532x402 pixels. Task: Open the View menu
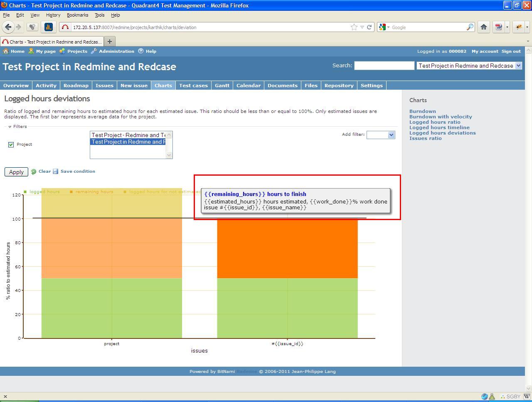click(x=35, y=15)
